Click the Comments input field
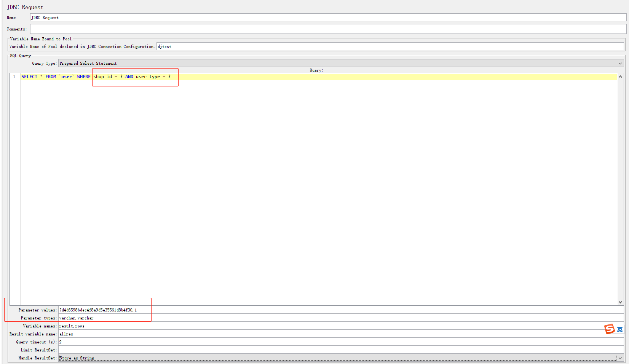The image size is (629, 364). (x=328, y=29)
